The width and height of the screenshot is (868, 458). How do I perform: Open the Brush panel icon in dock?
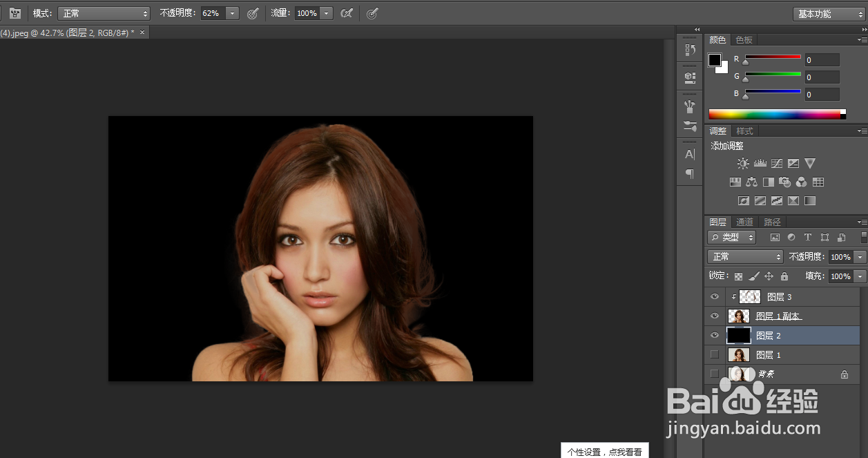coord(689,106)
